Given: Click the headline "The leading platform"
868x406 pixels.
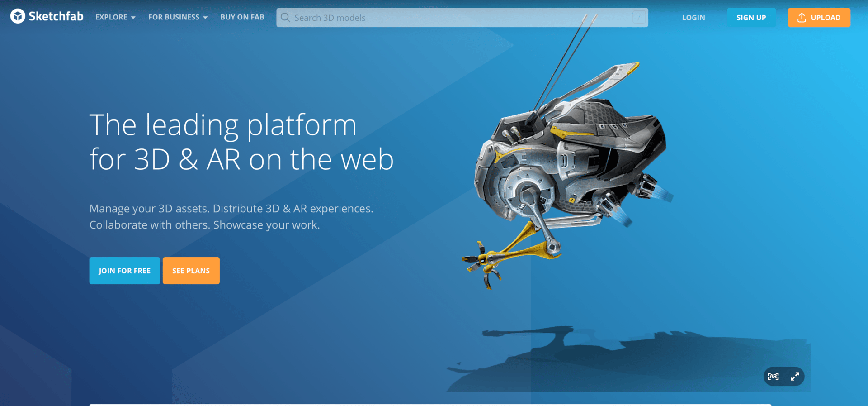Looking at the screenshot, I should 223,125.
